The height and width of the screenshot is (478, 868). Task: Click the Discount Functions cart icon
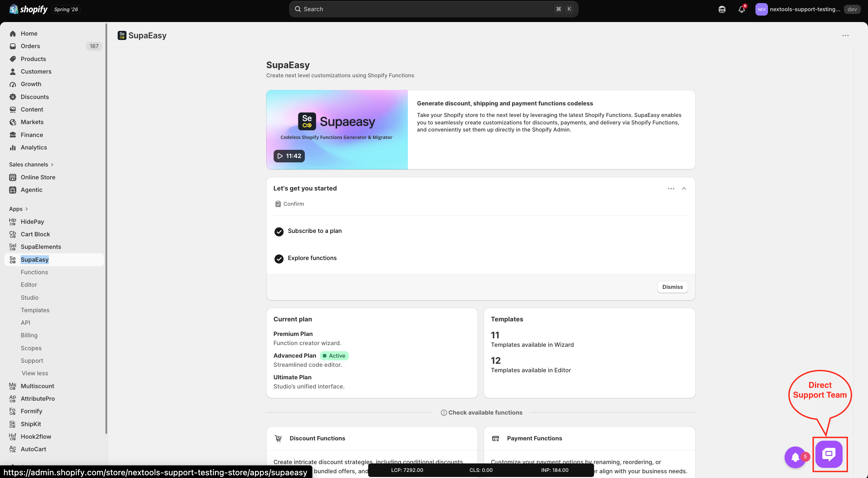click(278, 439)
